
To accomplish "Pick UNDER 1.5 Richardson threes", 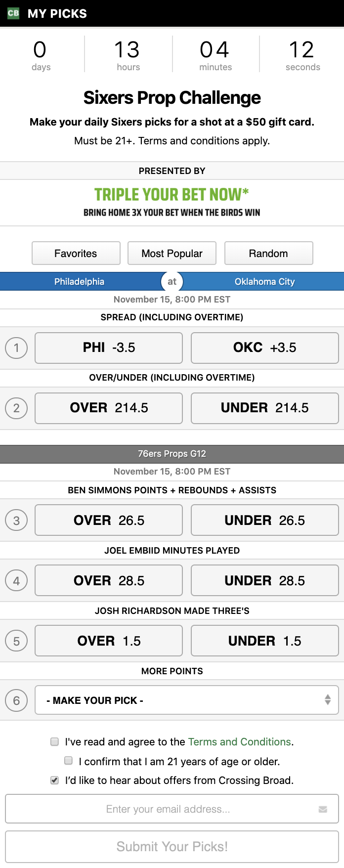I will 264,641.
